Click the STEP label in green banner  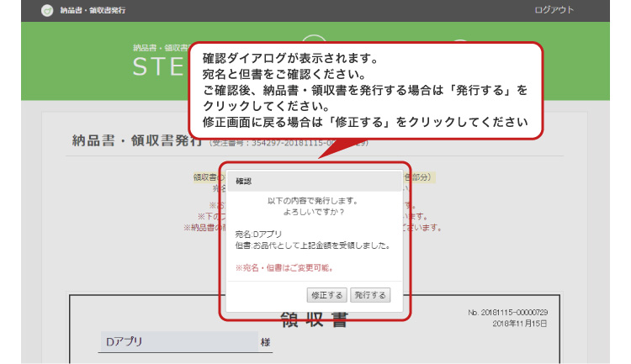160,67
